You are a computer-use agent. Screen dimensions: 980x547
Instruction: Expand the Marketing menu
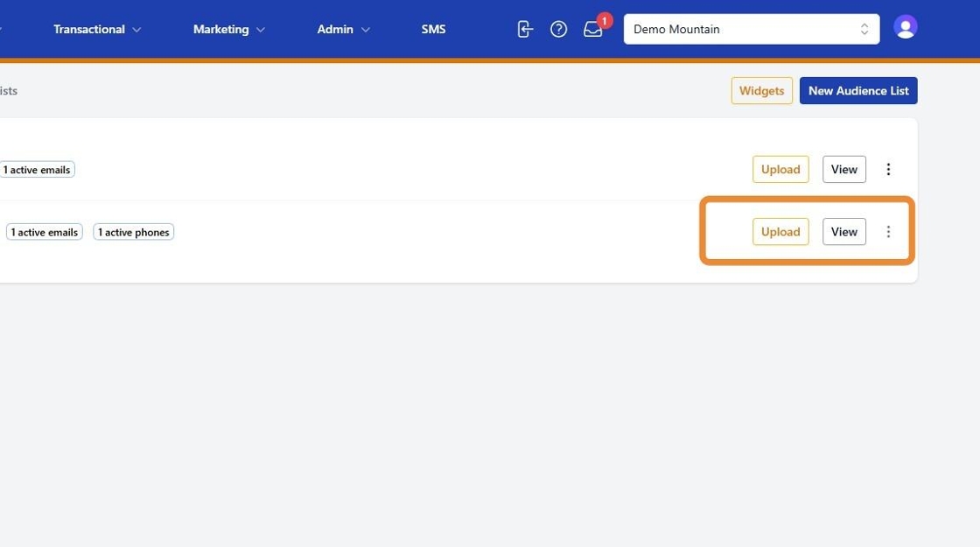coord(228,30)
